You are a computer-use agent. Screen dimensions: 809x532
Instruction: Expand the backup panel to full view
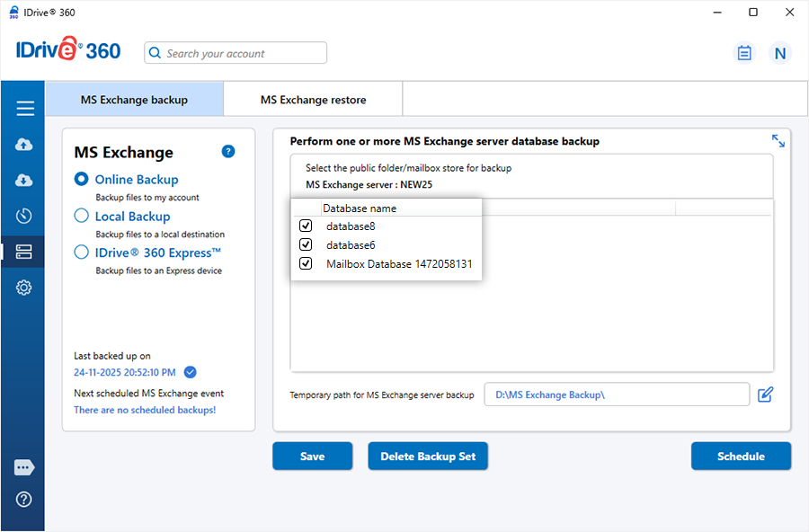(x=778, y=141)
